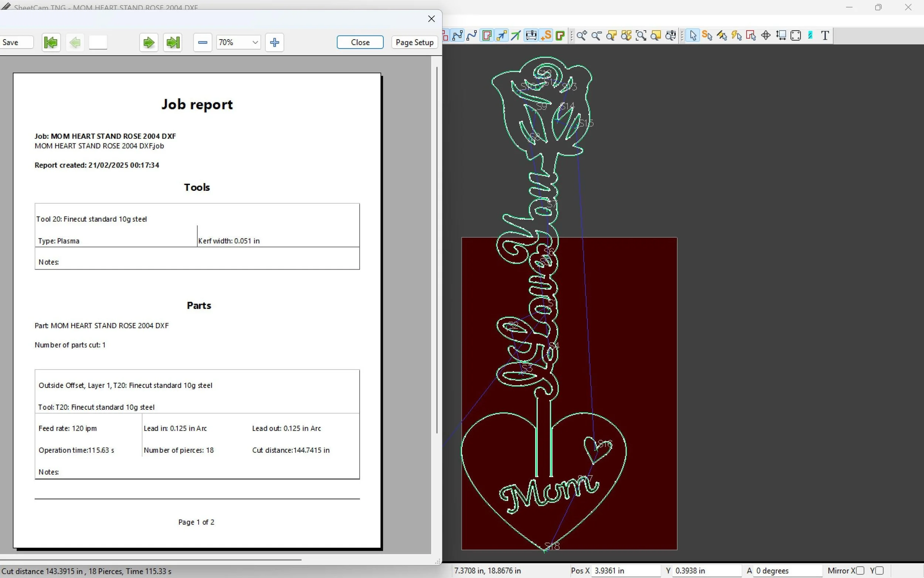Toggle the show machine and table icon

point(531,36)
